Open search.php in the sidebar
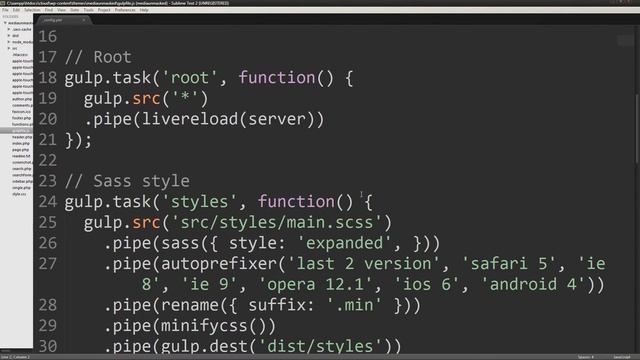Screen dimensions: 640x360 point(22,169)
